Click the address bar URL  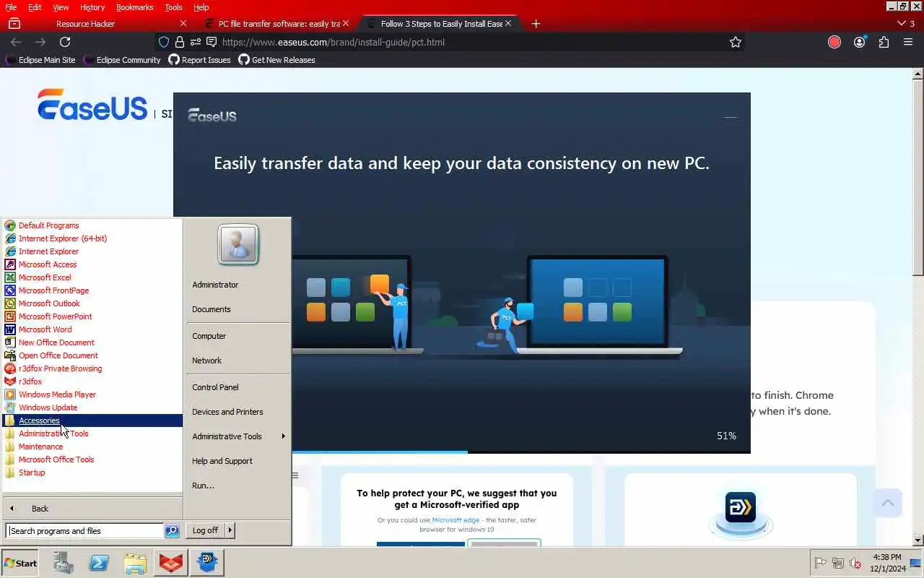click(x=334, y=42)
